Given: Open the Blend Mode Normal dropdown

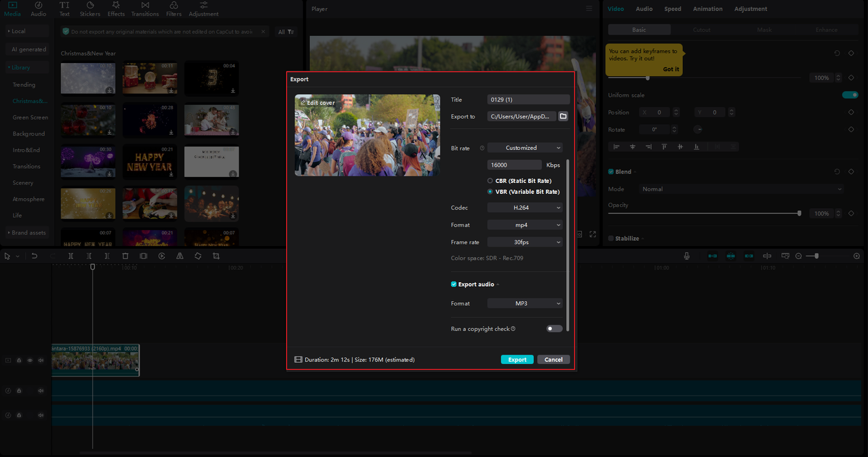Looking at the screenshot, I should (741, 189).
